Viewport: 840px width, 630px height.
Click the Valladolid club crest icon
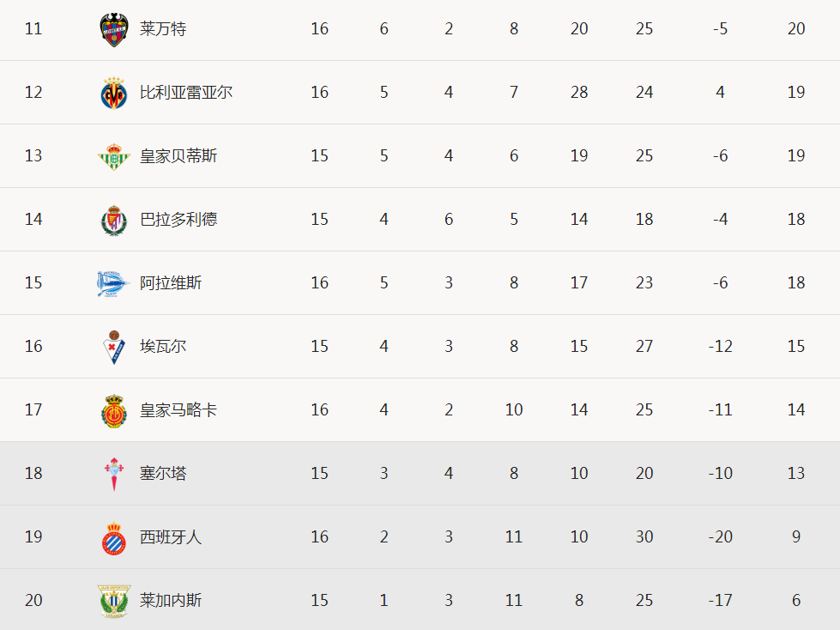(x=113, y=220)
